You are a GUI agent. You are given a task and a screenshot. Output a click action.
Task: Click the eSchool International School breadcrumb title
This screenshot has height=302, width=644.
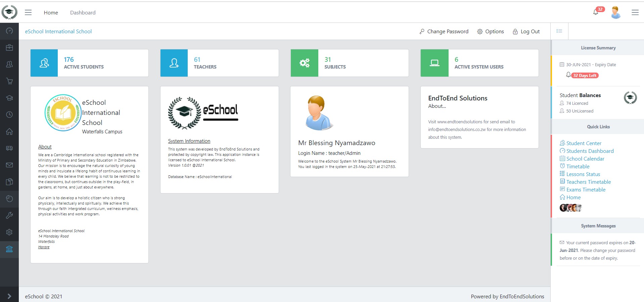point(58,31)
